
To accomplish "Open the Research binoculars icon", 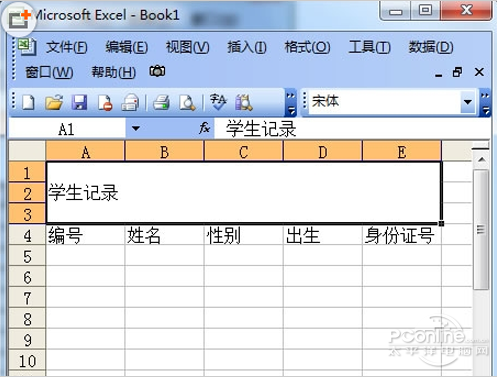I will [244, 102].
